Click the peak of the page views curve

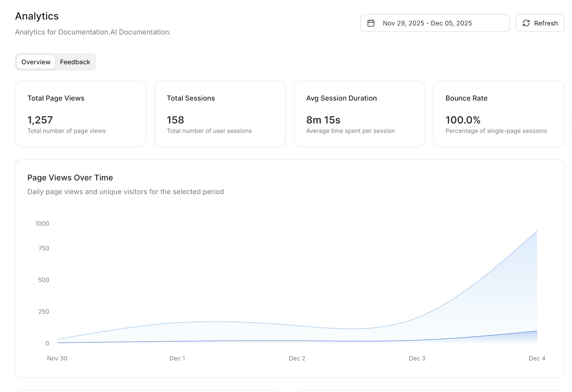536,232
